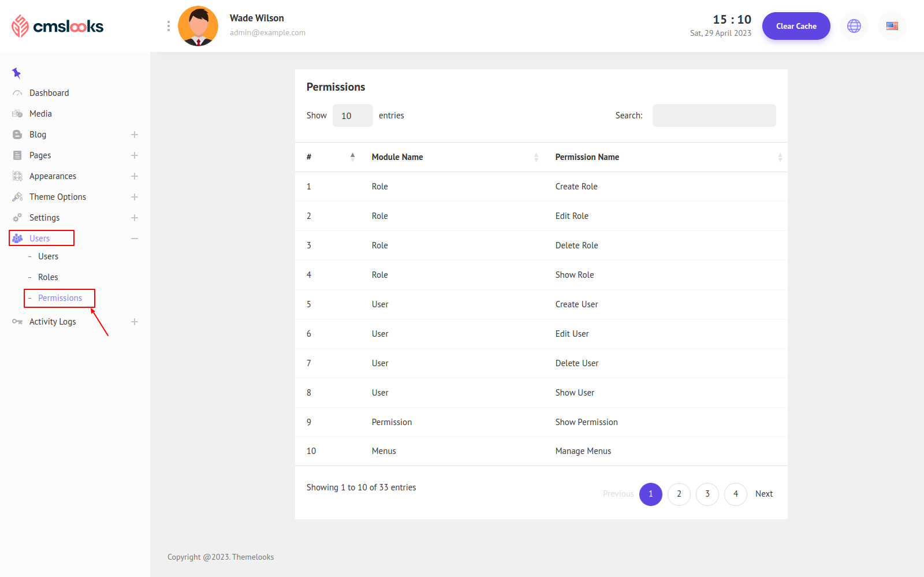Click Wade Wilson's profile avatar

pos(198,26)
